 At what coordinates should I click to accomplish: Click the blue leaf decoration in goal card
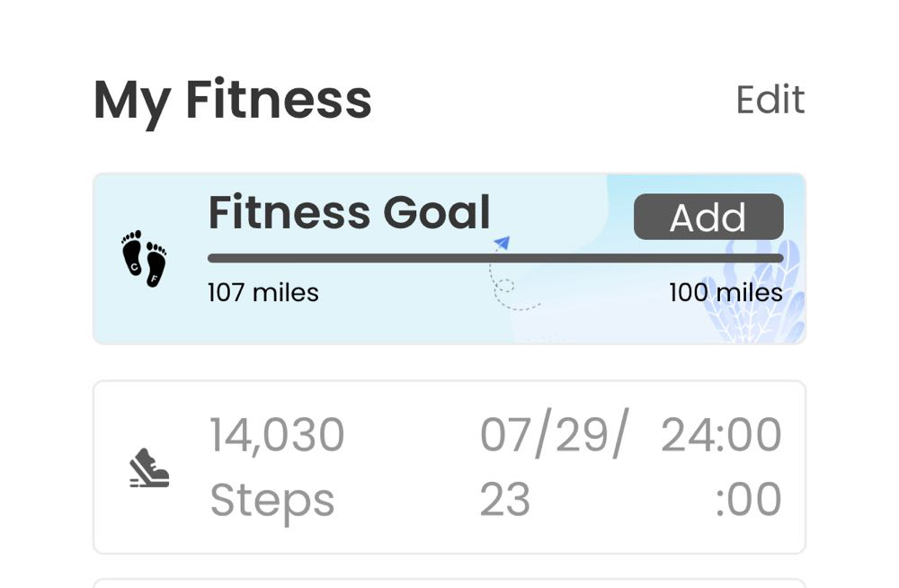pos(757,292)
